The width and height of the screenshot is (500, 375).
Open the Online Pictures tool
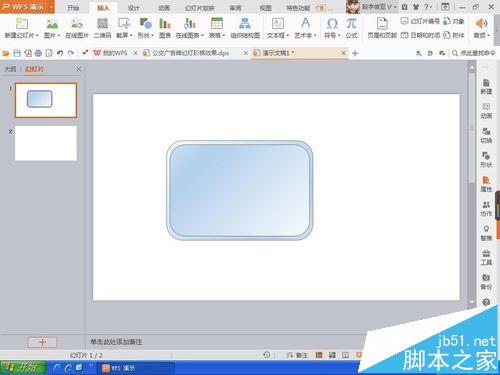(77, 24)
